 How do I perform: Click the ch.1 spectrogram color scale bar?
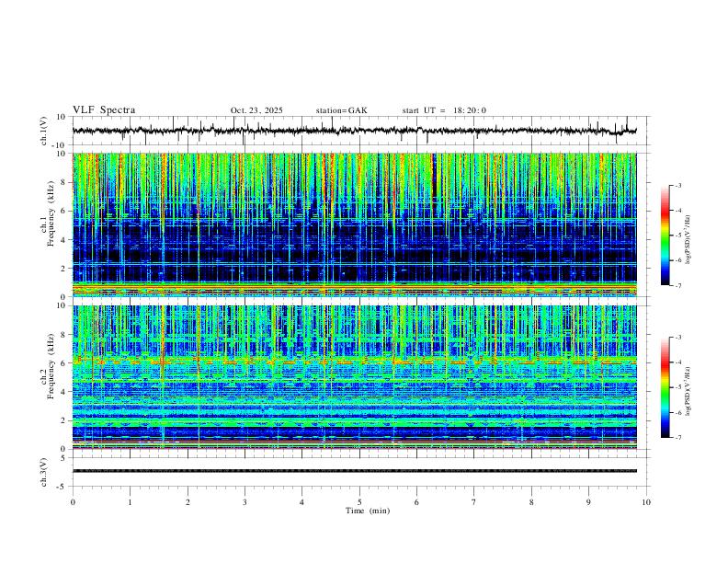pos(665,236)
